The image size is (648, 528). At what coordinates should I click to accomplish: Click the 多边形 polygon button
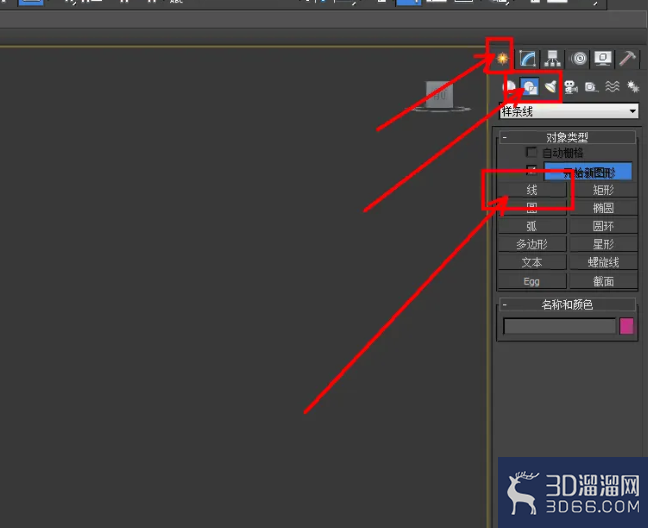click(x=532, y=244)
